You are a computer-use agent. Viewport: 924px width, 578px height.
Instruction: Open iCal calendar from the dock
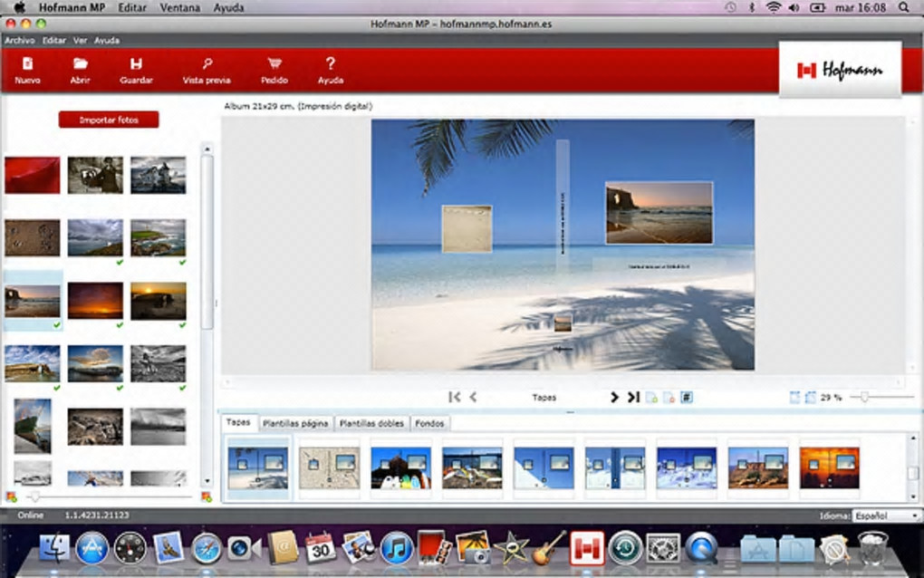tap(320, 547)
